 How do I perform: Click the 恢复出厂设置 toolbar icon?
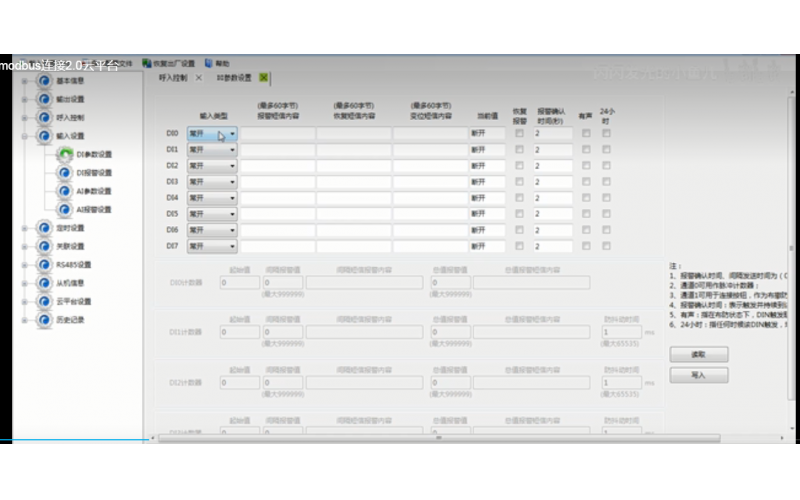147,62
